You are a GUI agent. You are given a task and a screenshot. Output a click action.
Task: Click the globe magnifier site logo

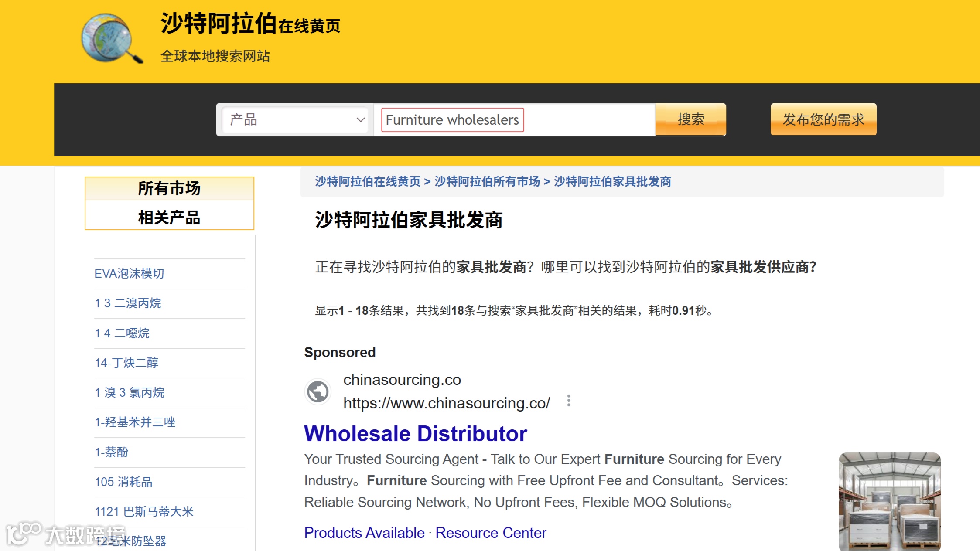[x=112, y=38]
